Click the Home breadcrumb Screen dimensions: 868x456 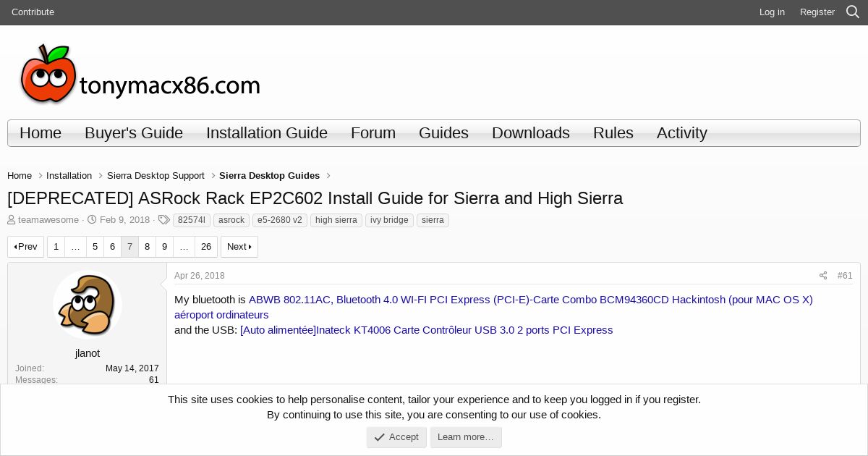click(x=20, y=176)
